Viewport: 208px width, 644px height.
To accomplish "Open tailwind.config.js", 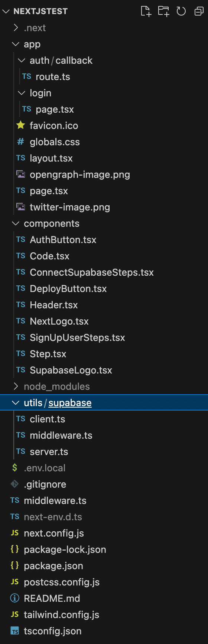I will 61,615.
